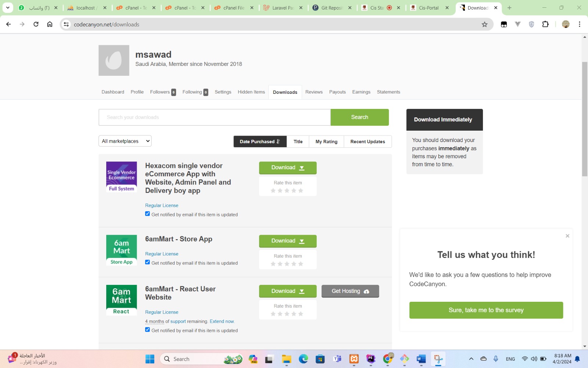
Task: Open Windows Start menu
Action: [150, 359]
